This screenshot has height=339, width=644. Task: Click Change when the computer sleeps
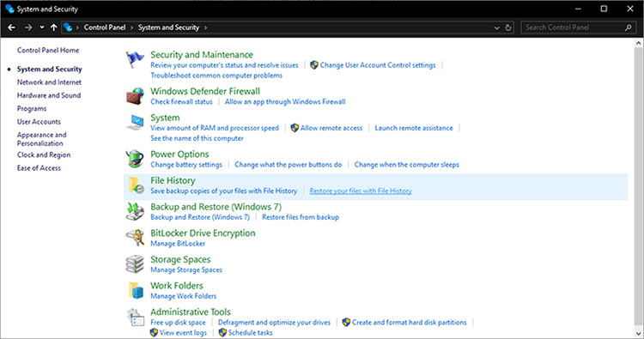coord(407,165)
